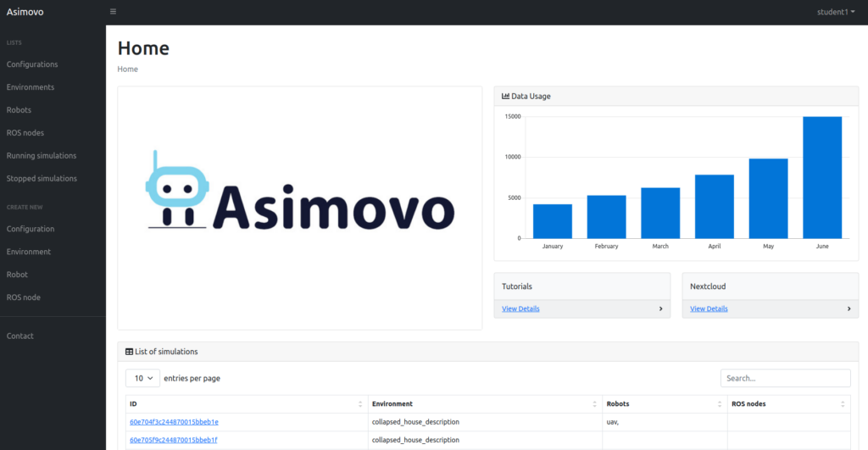Viewport: 868px width, 450px height.
Task: Sort table by Environment column arrows
Action: (x=594, y=404)
